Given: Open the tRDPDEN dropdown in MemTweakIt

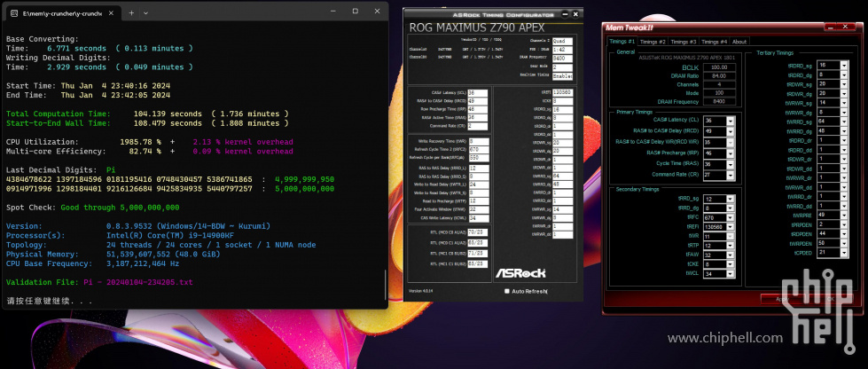Looking at the screenshot, I should tap(844, 234).
